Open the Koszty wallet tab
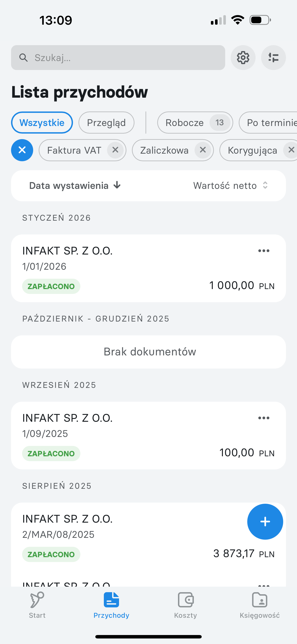 pyautogui.click(x=186, y=605)
